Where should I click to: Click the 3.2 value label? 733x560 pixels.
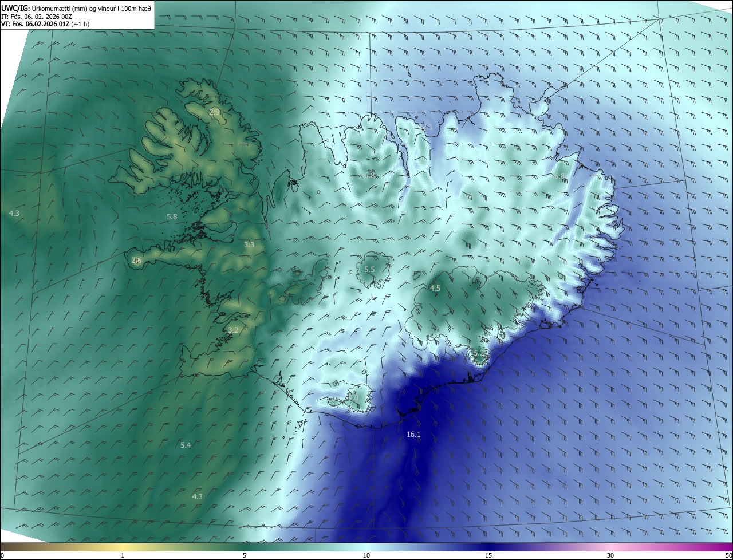(x=233, y=330)
